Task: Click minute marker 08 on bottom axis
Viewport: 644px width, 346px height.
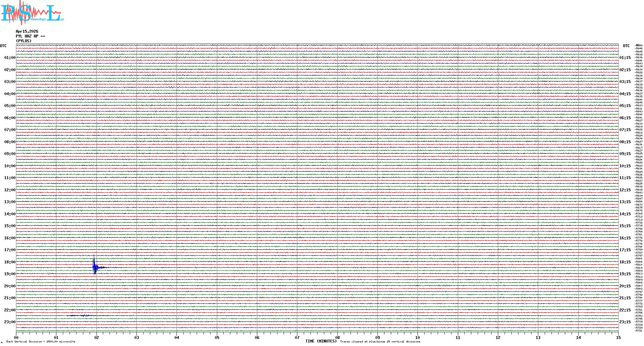Action: click(x=337, y=337)
